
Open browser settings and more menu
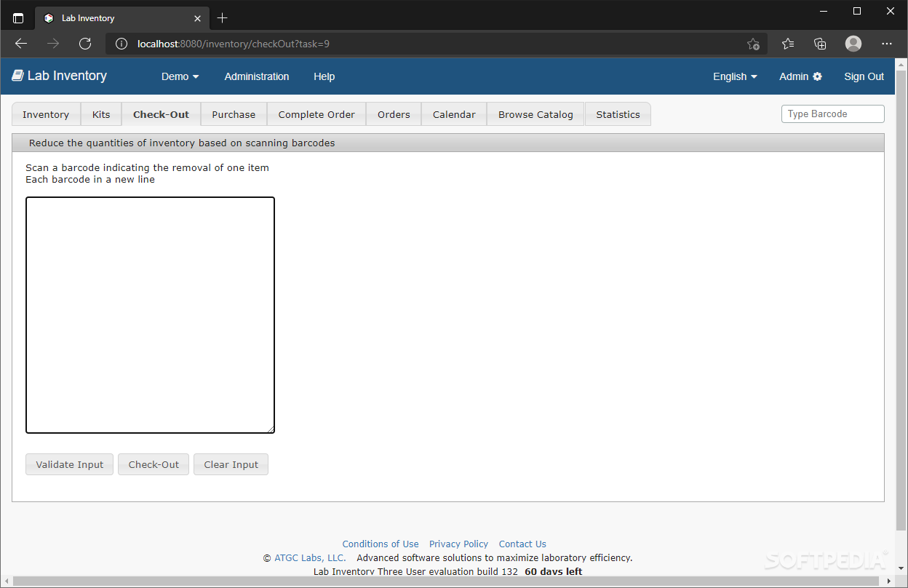click(x=887, y=44)
